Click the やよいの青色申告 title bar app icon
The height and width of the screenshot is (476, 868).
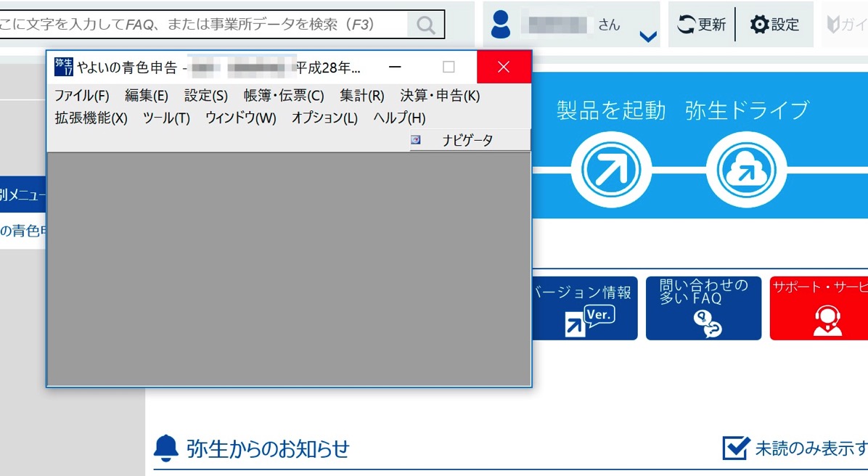pyautogui.click(x=64, y=67)
